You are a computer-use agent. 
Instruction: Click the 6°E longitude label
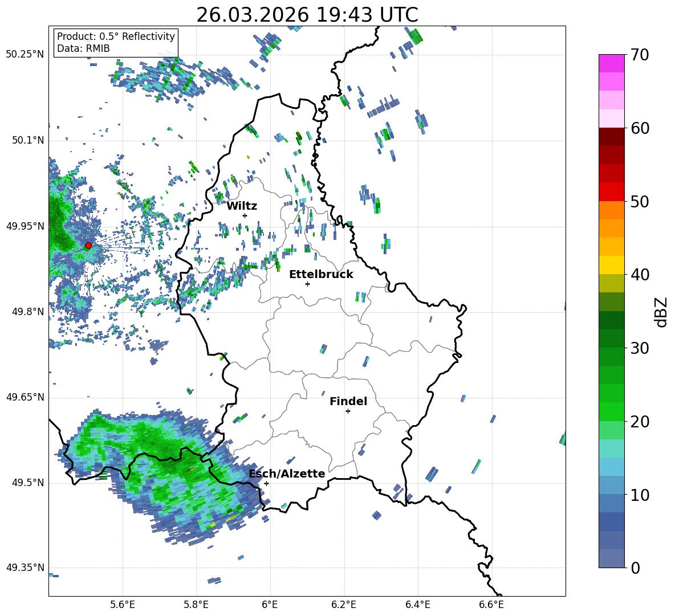[270, 605]
